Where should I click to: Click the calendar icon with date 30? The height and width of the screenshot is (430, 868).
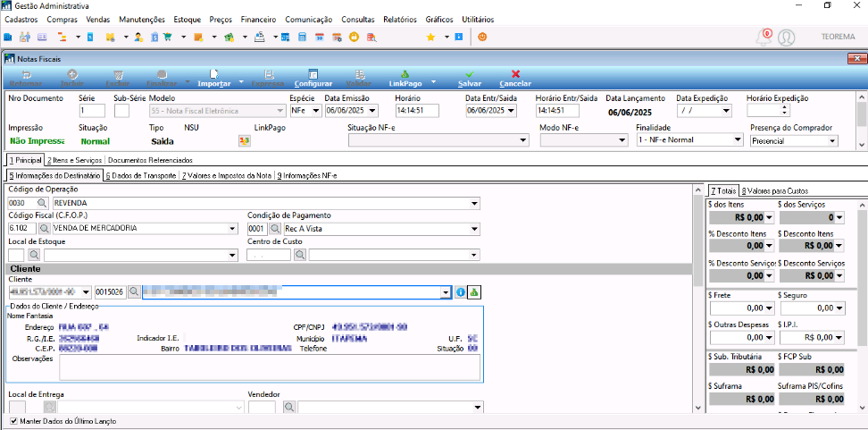(320, 38)
